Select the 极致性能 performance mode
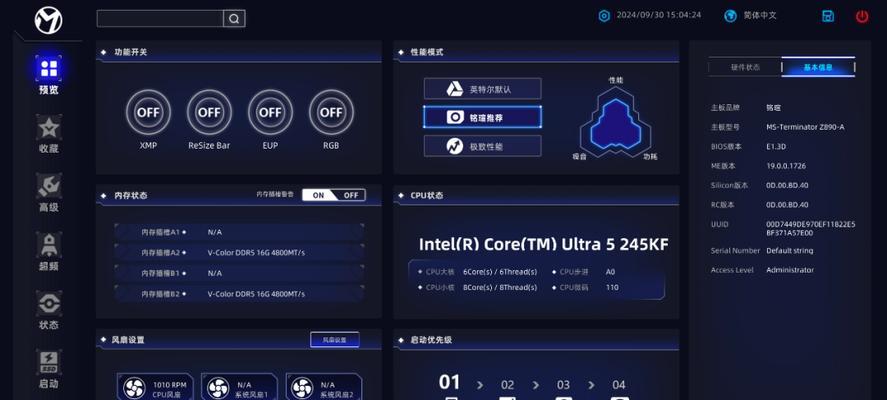The width and height of the screenshot is (887, 400). (483, 146)
